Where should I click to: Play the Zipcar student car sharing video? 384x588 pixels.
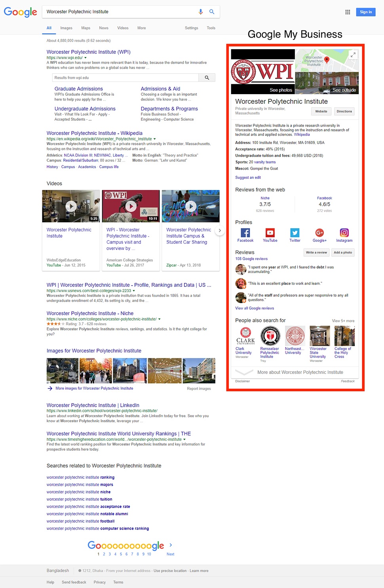point(191,206)
